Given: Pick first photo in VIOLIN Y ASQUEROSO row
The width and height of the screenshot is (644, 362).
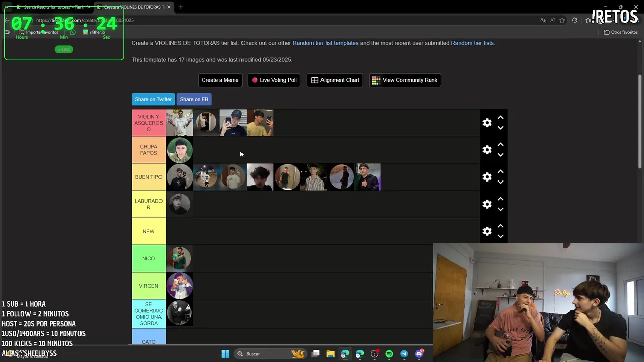Looking at the screenshot, I should coord(179,123).
